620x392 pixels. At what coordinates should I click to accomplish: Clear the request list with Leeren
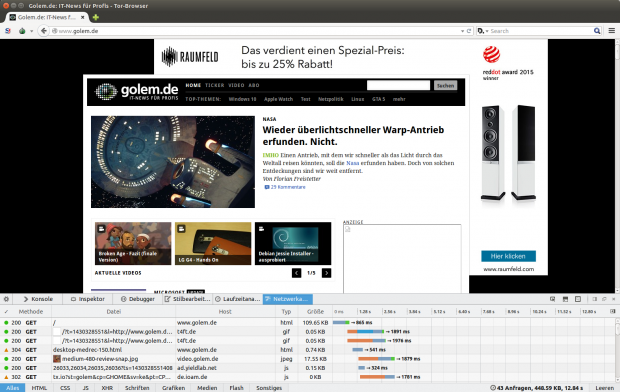(605, 388)
